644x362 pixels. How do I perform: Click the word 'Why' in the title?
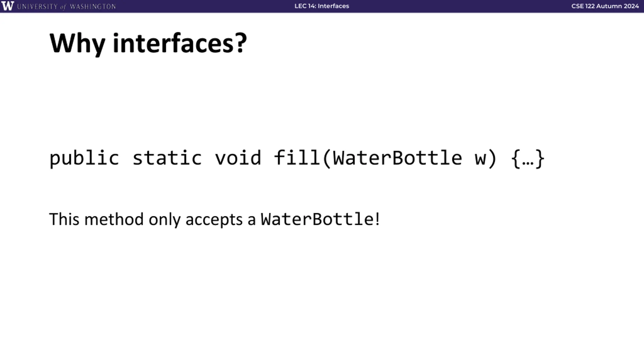pyautogui.click(x=77, y=44)
